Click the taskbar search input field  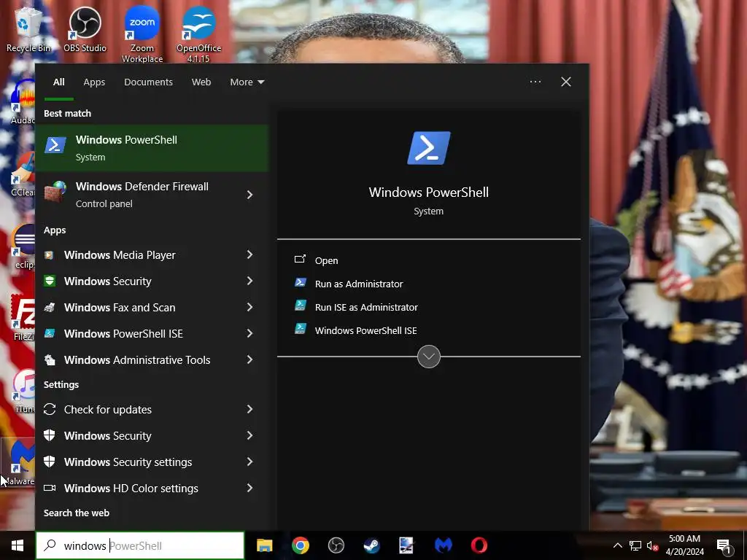[140, 545]
